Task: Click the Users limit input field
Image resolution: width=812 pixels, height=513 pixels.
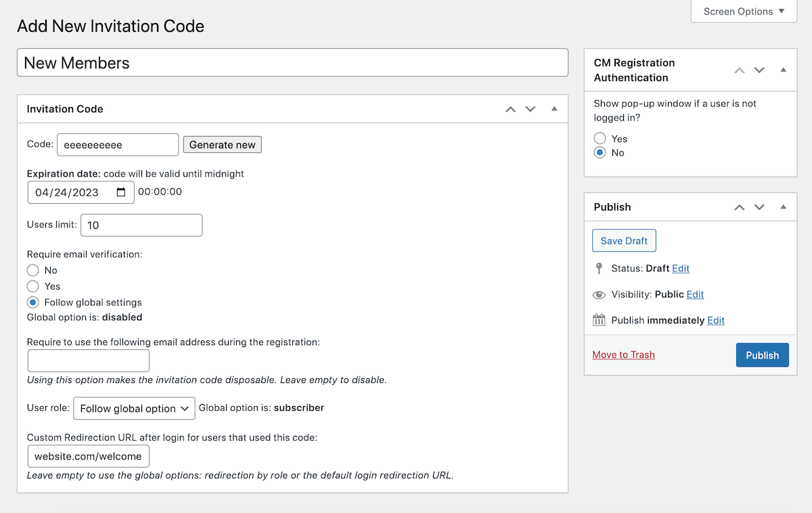Action: 141,225
